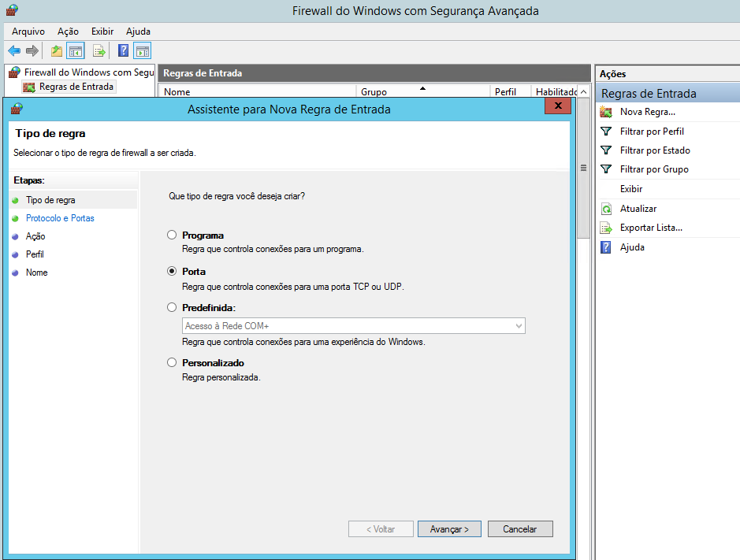The height and width of the screenshot is (560, 740).
Task: Click the Perfil wizard step
Action: 35,254
